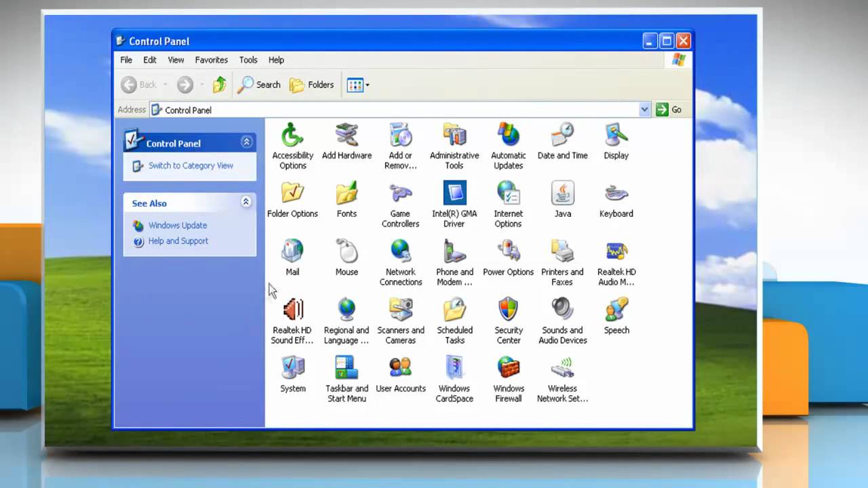Click the Forward arrow button
The width and height of the screenshot is (868, 488).
point(185,85)
